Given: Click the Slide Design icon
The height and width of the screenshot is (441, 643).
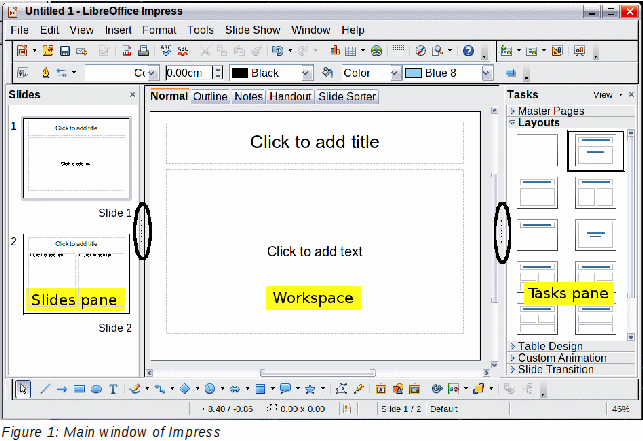Looking at the screenshot, I should [x=557, y=50].
